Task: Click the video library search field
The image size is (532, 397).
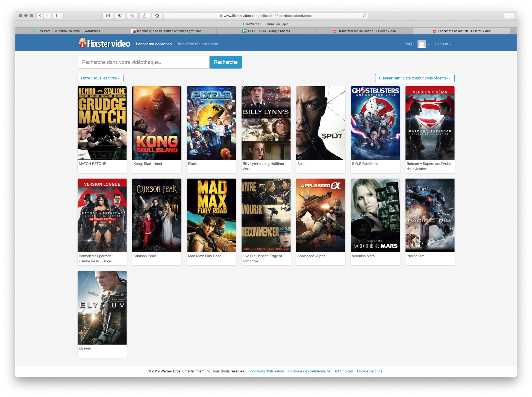Action: [x=143, y=62]
